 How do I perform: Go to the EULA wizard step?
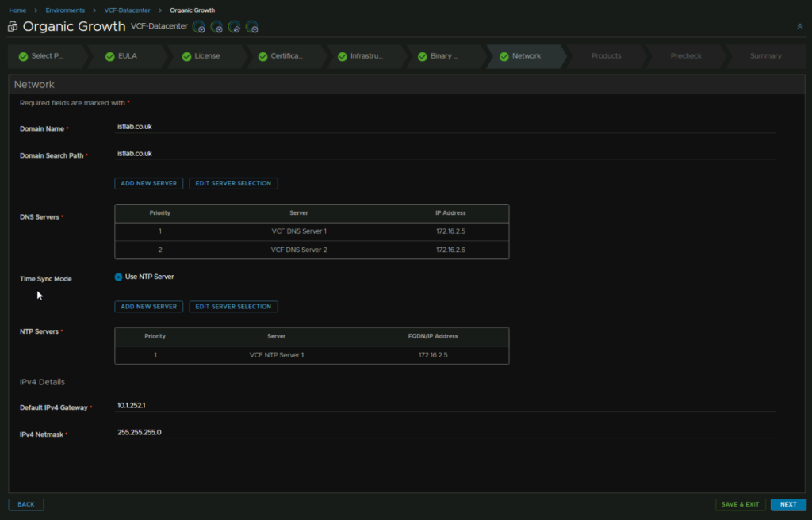tap(128, 56)
